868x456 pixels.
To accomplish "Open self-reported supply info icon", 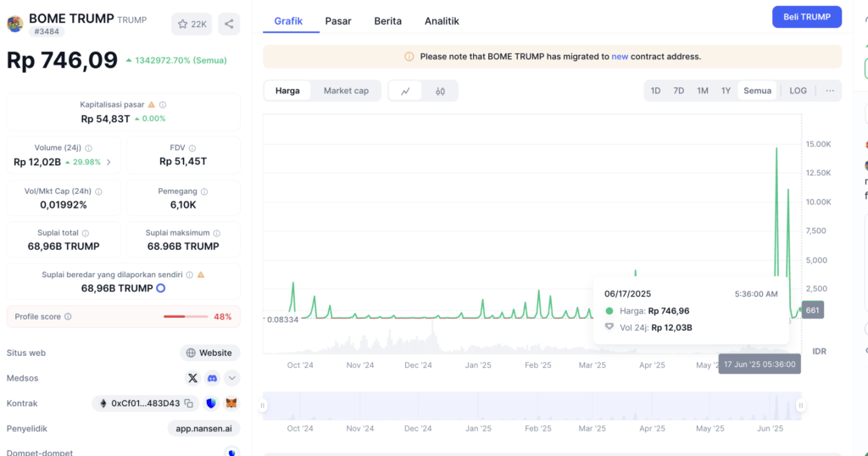I will click(x=189, y=275).
